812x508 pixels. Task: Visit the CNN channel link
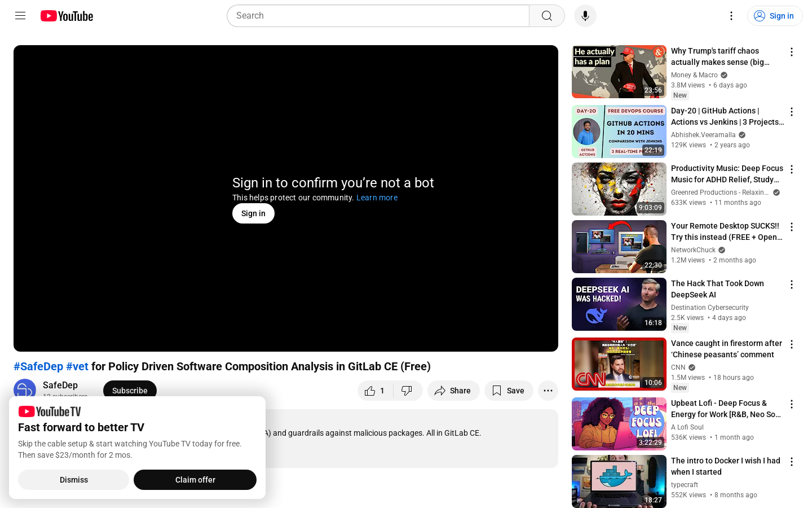678,367
